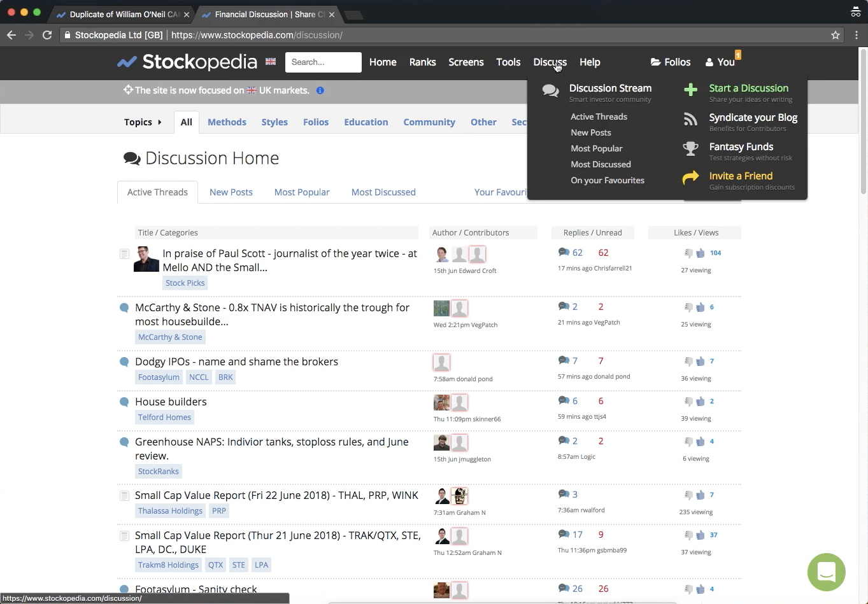Switch to the Education topic tab

(x=366, y=122)
